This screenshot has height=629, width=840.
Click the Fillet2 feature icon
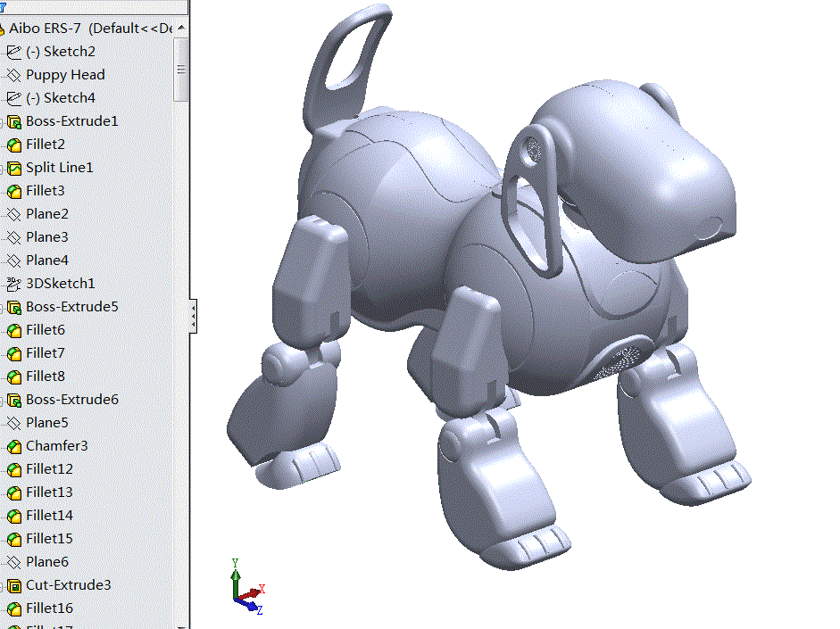click(14, 145)
